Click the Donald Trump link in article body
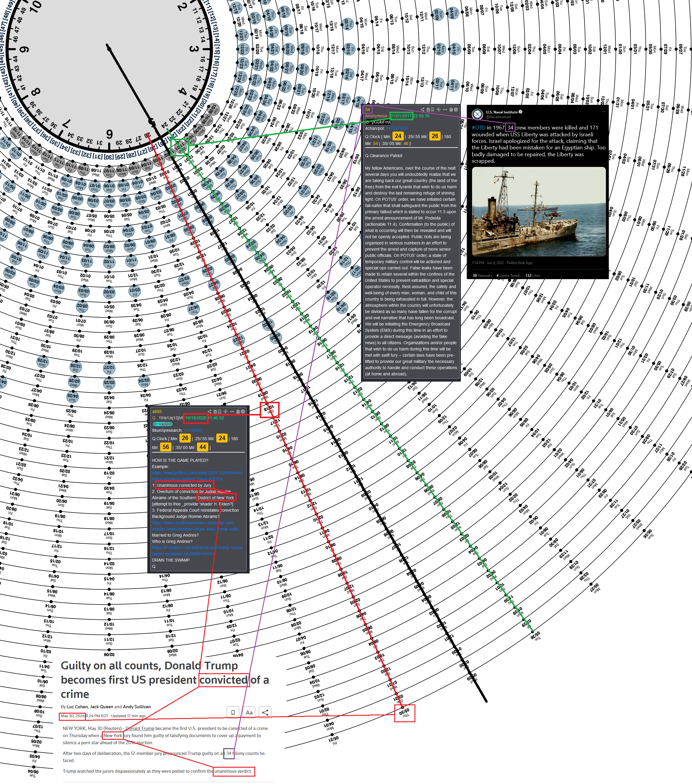 [x=140, y=728]
